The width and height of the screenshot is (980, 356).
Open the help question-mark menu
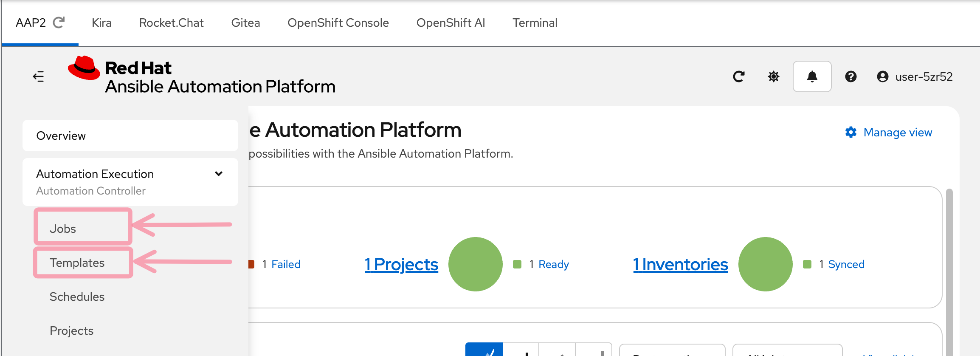[x=850, y=76]
